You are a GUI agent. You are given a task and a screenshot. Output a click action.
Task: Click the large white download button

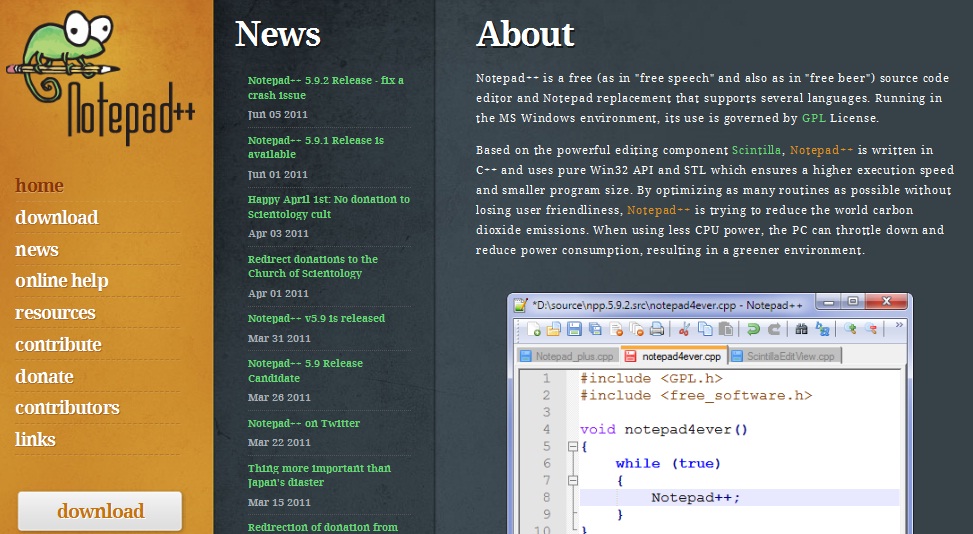point(100,511)
